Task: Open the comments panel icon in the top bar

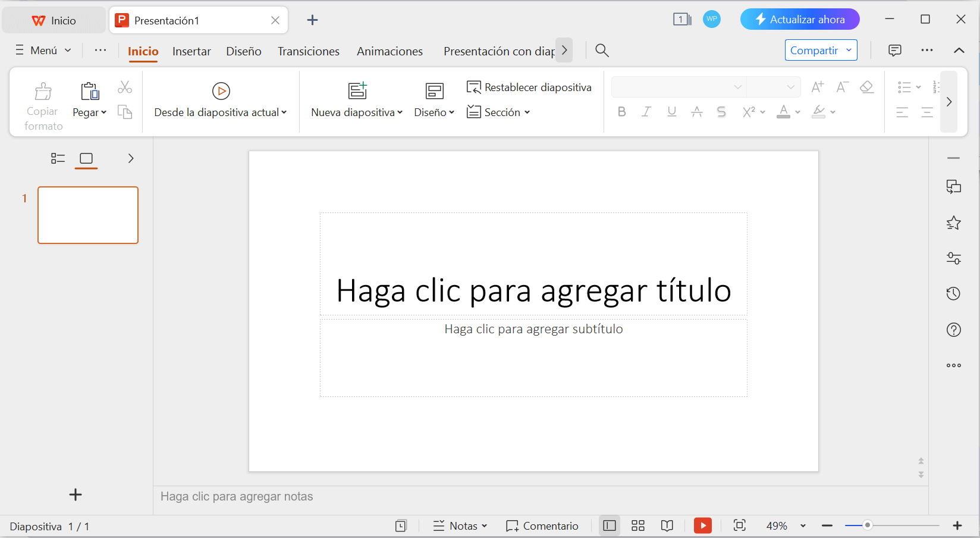Action: [x=895, y=51]
